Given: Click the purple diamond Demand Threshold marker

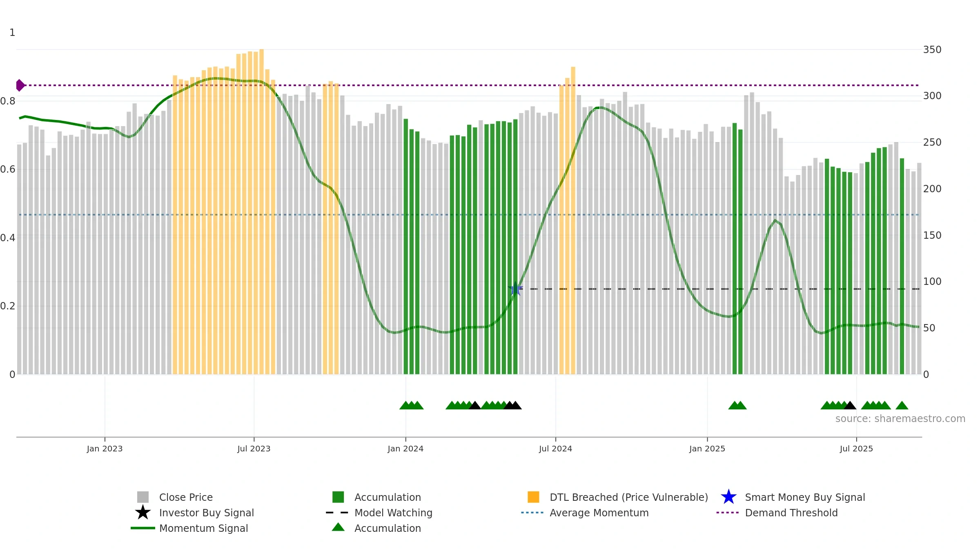Looking at the screenshot, I should 20,85.
